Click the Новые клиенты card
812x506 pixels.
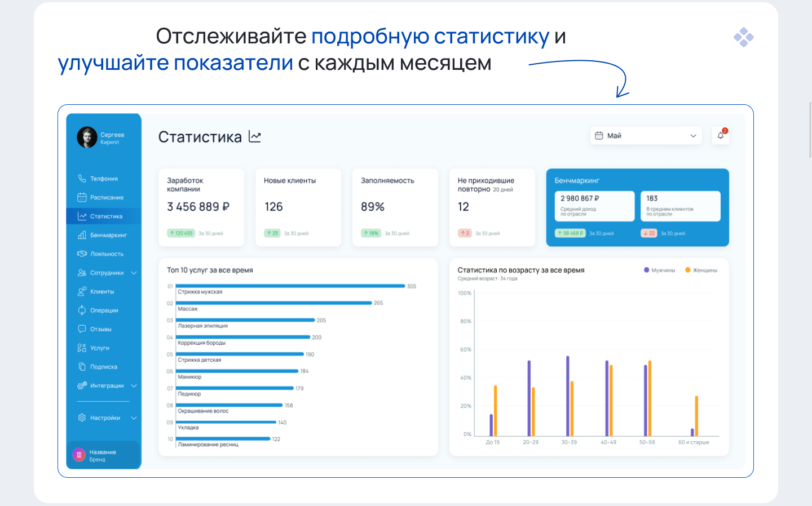[298, 207]
